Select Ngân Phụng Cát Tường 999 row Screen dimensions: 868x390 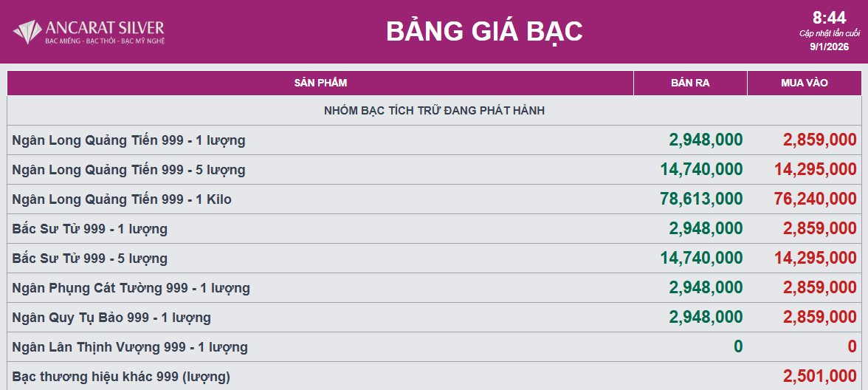131,288
